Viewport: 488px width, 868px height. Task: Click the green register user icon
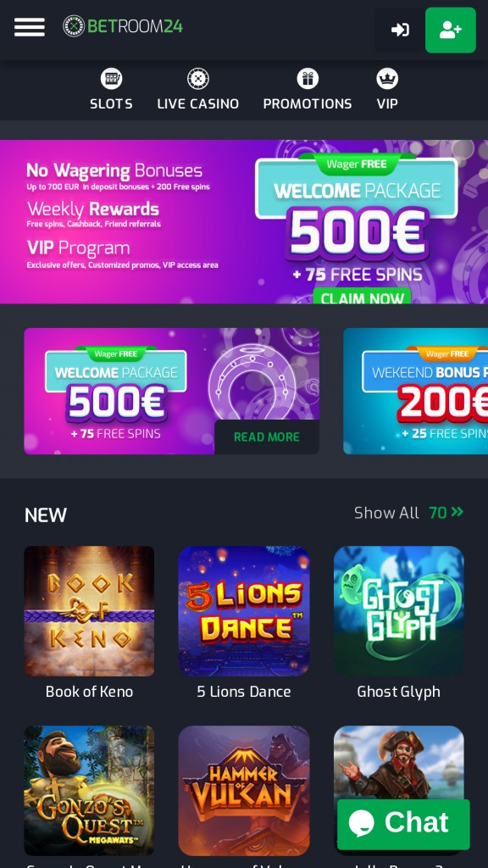coord(451,30)
